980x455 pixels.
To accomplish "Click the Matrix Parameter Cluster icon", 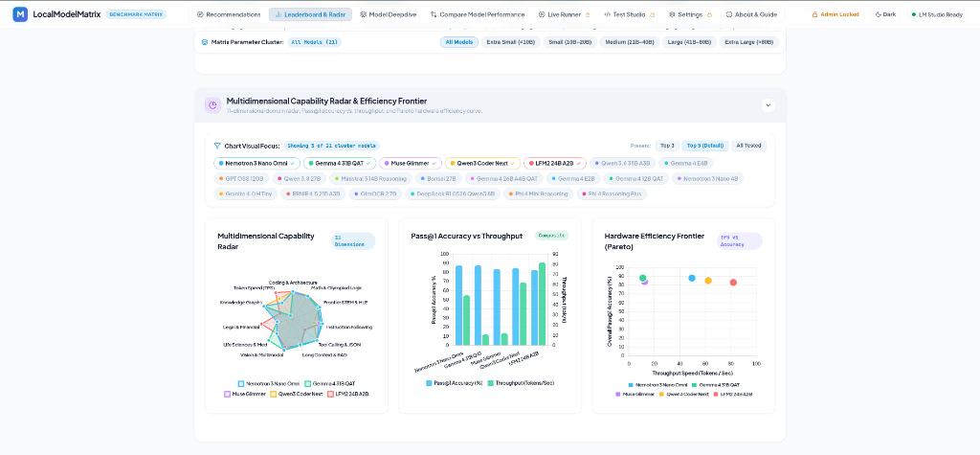I will click(x=205, y=42).
